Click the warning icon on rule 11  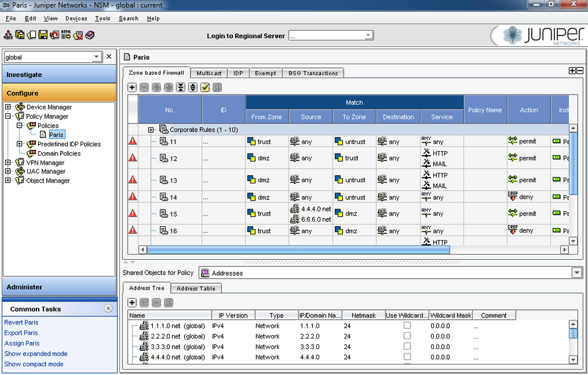coord(133,141)
